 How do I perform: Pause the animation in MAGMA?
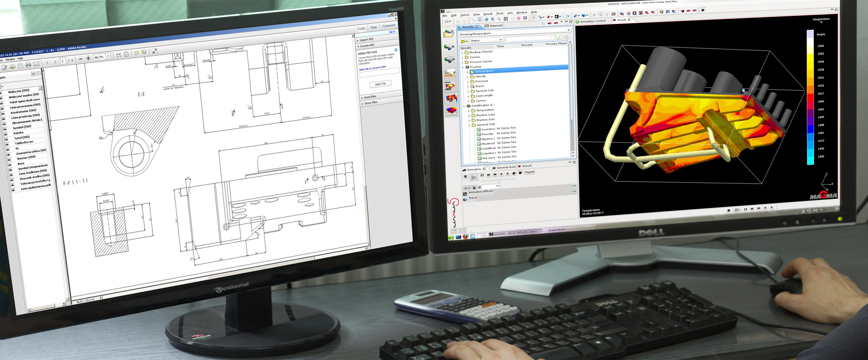coord(482,175)
